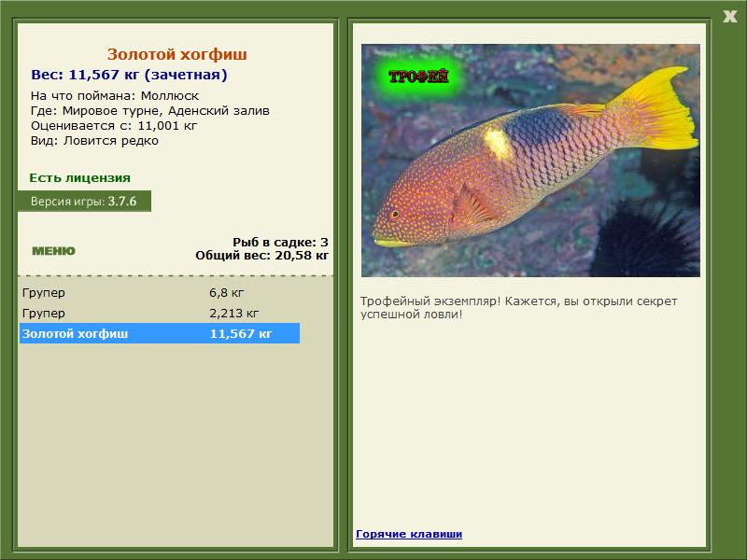The height and width of the screenshot is (560, 747).
Task: Select the highlighted Золотой хогфиш row
Action: point(160,333)
